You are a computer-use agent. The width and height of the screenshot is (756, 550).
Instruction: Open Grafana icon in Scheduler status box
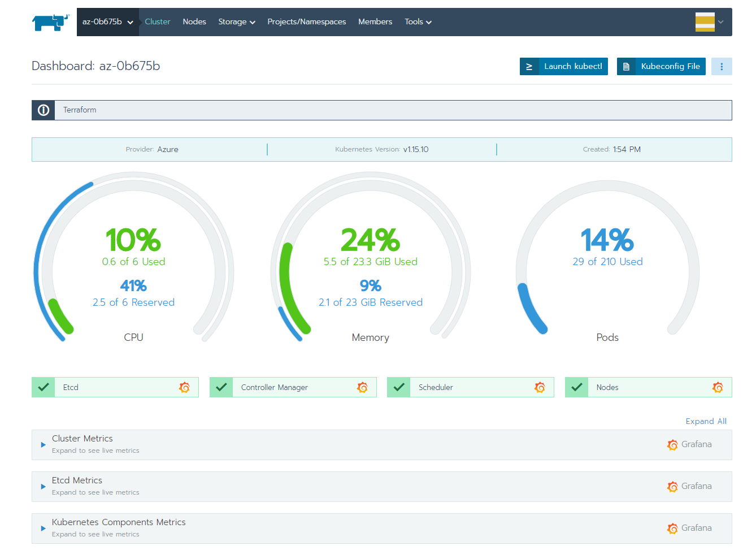tap(540, 387)
